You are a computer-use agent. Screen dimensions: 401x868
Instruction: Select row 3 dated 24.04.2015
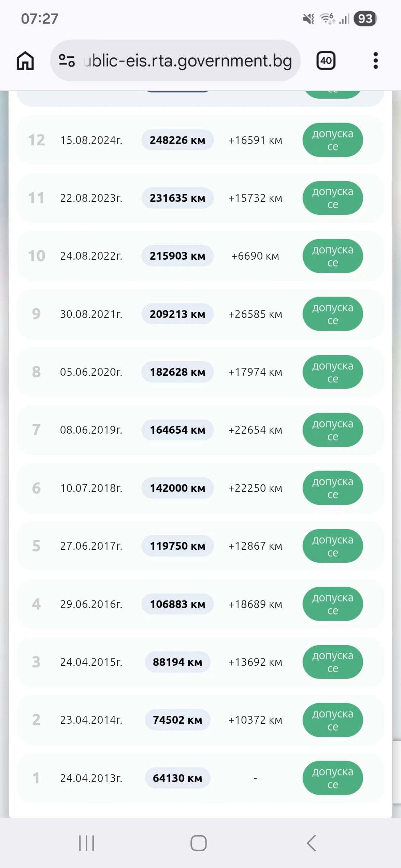click(200, 662)
